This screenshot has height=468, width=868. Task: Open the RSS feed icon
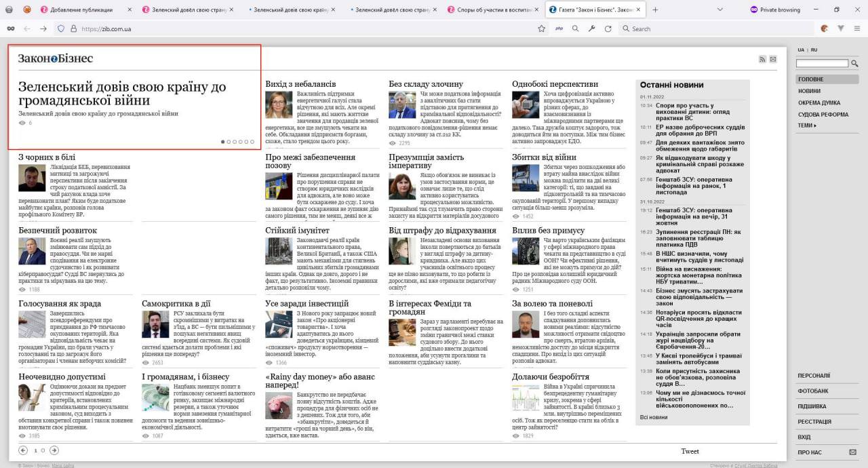click(x=762, y=60)
